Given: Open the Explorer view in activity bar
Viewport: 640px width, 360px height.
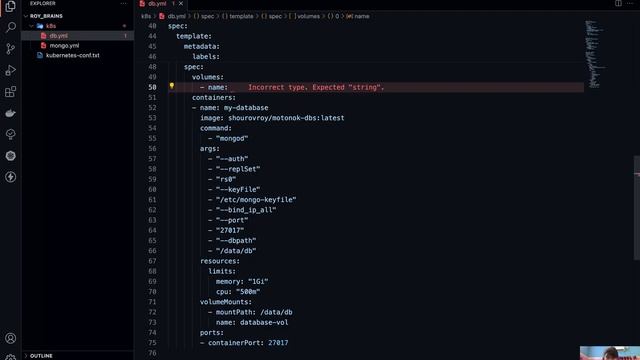Looking at the screenshot, I should point(11,6).
